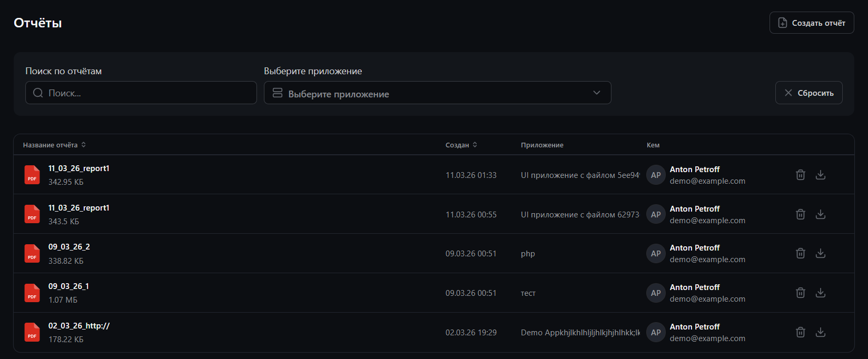The image size is (868, 359).
Task: Download the 342.95 КБ report
Action: pyautogui.click(x=821, y=175)
